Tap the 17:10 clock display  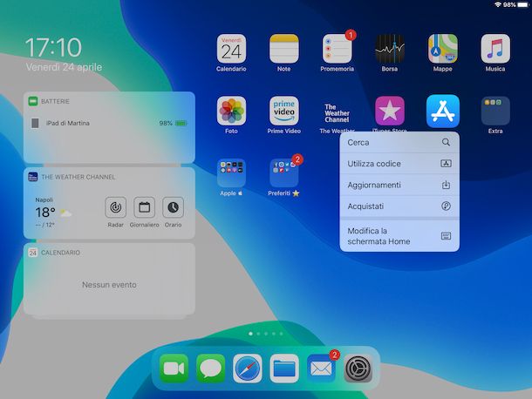point(53,47)
